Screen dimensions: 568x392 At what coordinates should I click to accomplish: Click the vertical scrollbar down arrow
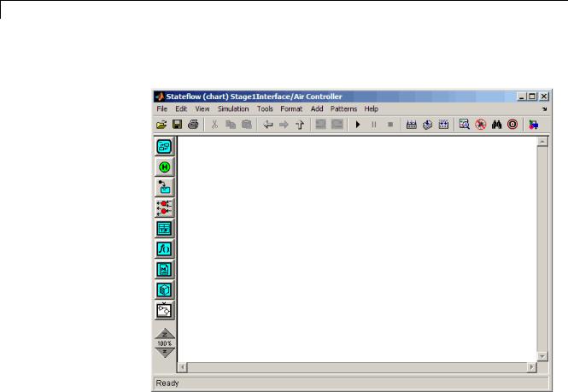[542, 356]
